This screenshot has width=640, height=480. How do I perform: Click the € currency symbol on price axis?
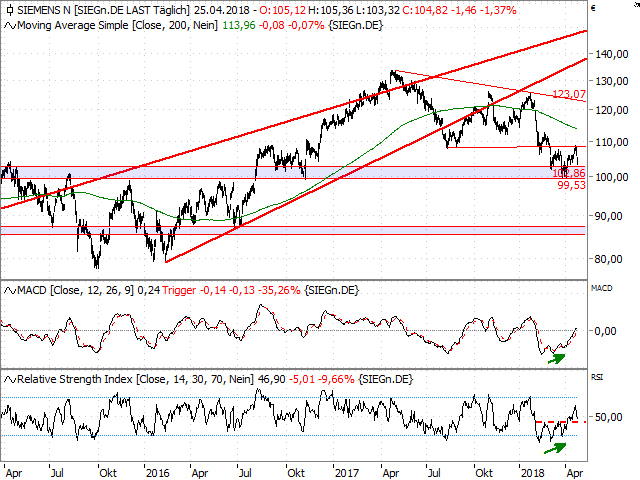[593, 8]
